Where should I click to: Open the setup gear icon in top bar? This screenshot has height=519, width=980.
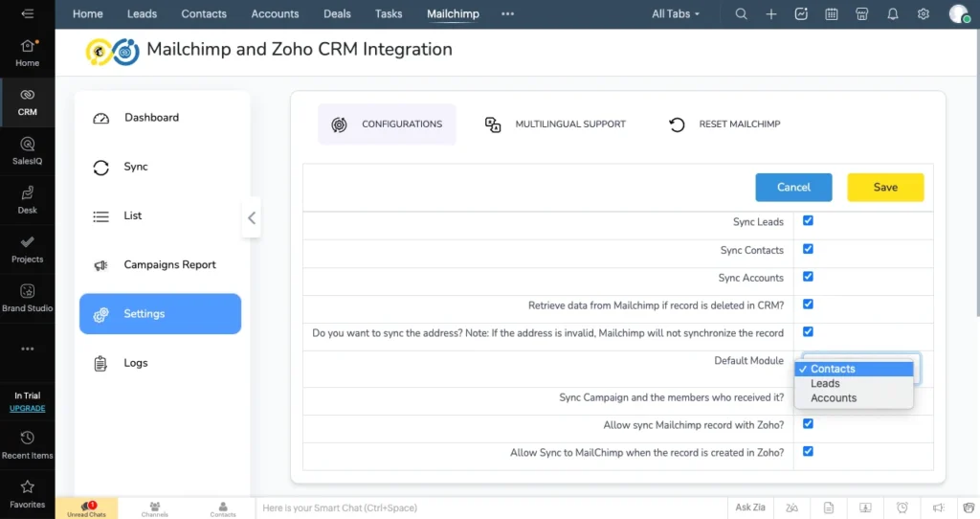pos(924,13)
